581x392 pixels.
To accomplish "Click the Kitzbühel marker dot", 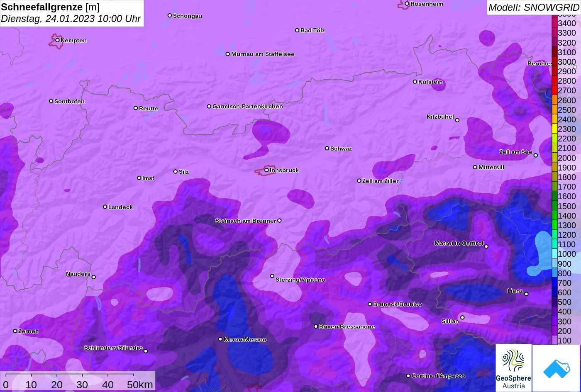I will (x=457, y=120).
